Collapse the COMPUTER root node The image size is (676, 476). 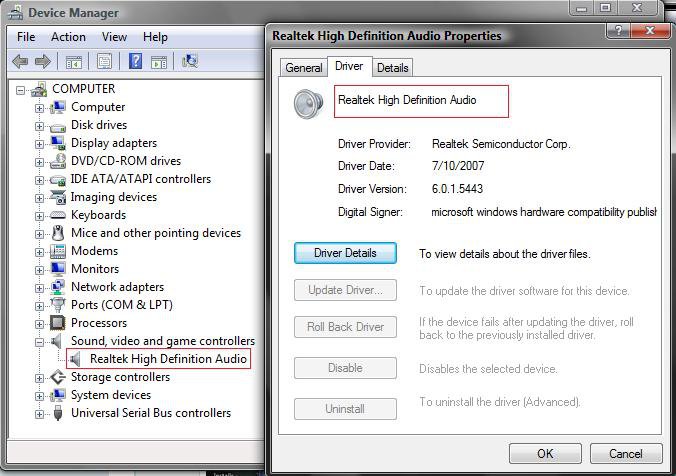[20, 90]
